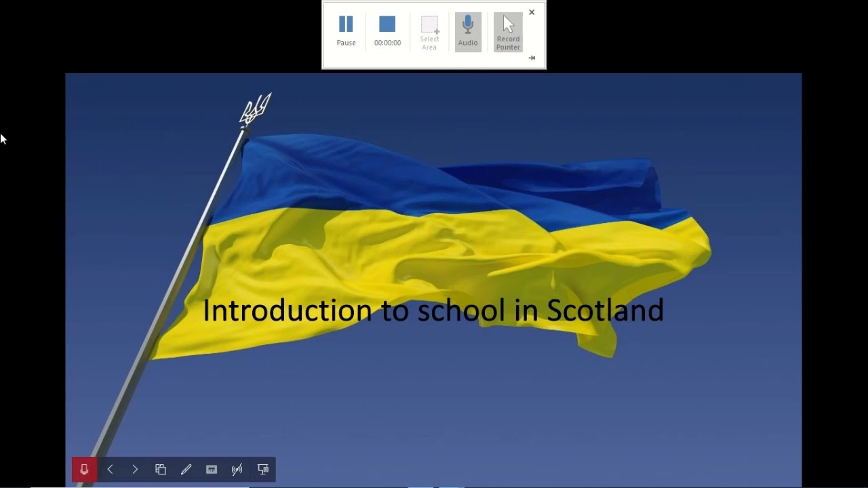Toggle subtitles in slideshow toolbar
The width and height of the screenshot is (868, 488).
pyautogui.click(x=212, y=470)
